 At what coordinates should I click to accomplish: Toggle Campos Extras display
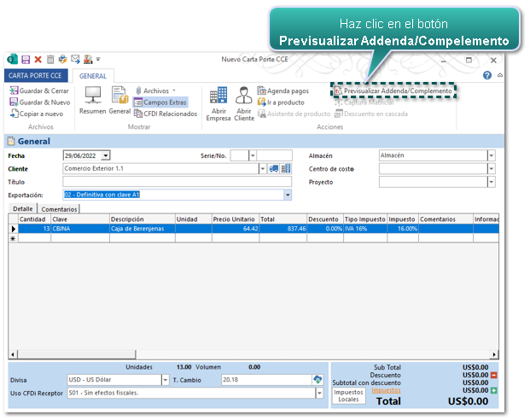[160, 102]
